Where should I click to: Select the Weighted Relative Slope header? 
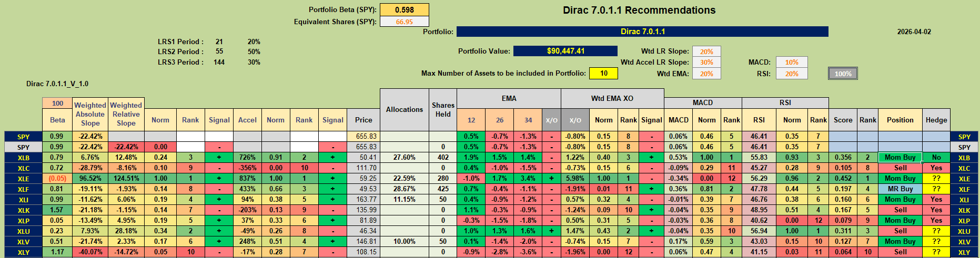(126, 114)
